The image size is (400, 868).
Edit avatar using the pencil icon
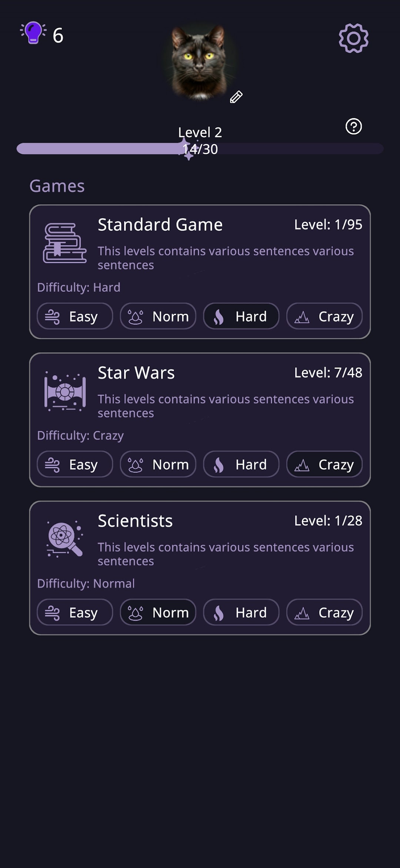pyautogui.click(x=236, y=97)
